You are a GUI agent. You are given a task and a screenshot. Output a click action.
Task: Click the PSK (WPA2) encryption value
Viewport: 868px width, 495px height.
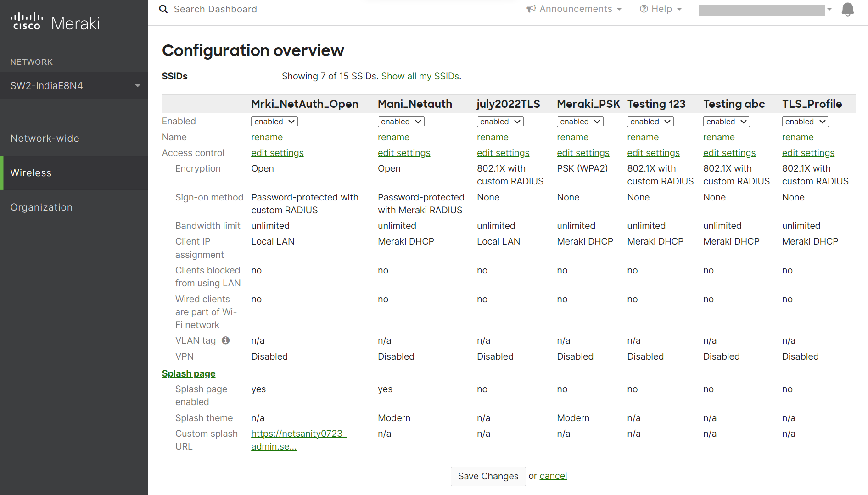tap(582, 168)
